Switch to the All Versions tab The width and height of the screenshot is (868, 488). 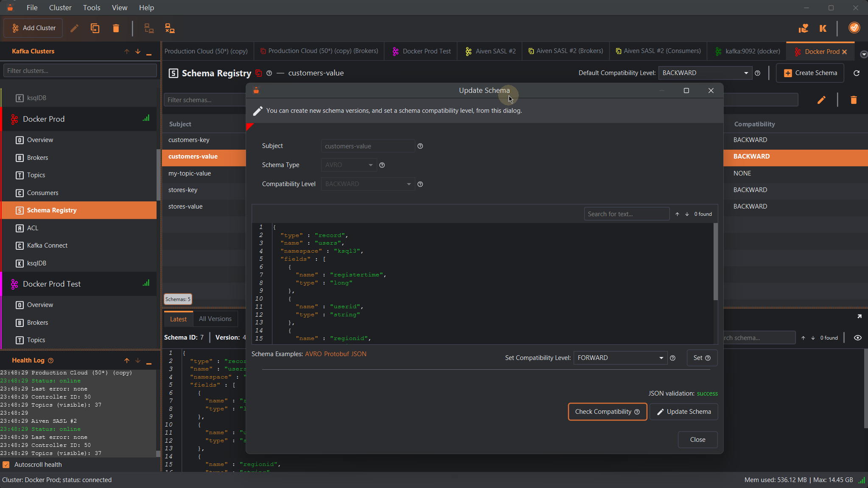215,319
